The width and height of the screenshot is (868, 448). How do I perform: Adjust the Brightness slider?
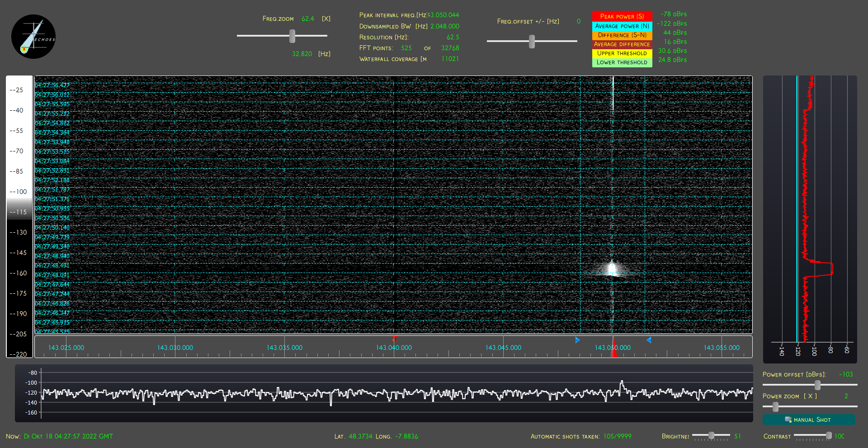point(712,435)
